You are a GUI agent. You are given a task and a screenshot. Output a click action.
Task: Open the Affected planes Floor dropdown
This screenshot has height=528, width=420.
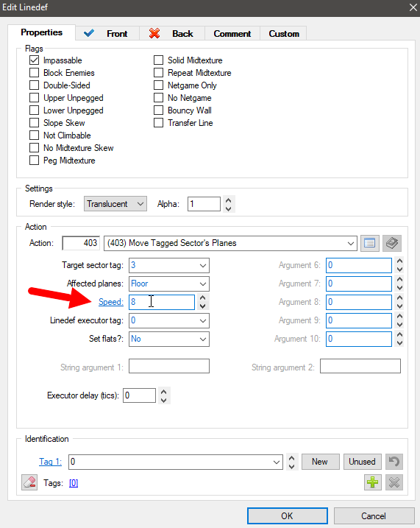click(x=169, y=284)
